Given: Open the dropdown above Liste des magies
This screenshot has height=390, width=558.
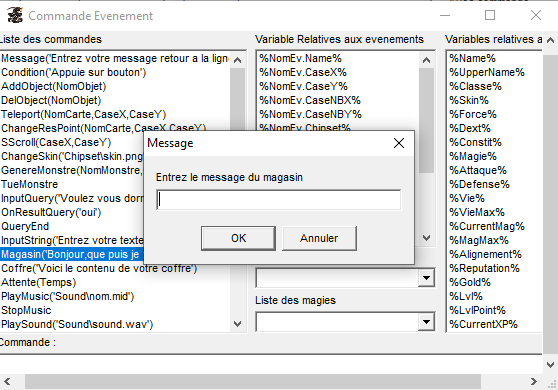Looking at the screenshot, I should [x=426, y=278].
